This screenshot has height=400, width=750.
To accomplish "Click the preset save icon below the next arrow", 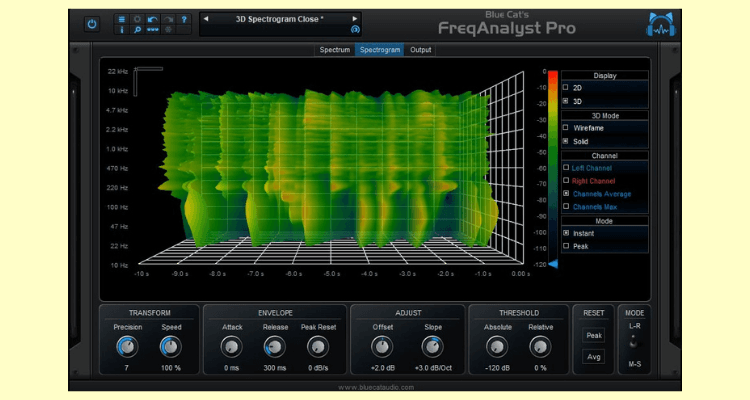I will click(x=355, y=30).
